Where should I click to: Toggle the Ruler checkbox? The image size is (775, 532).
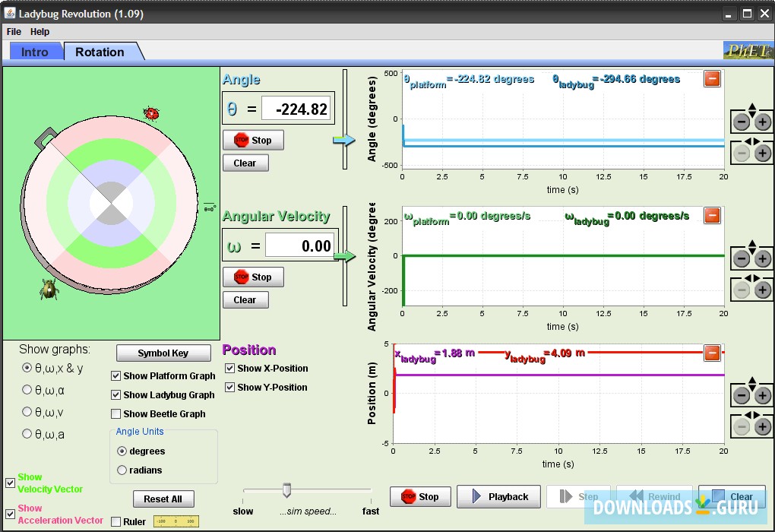(x=116, y=522)
